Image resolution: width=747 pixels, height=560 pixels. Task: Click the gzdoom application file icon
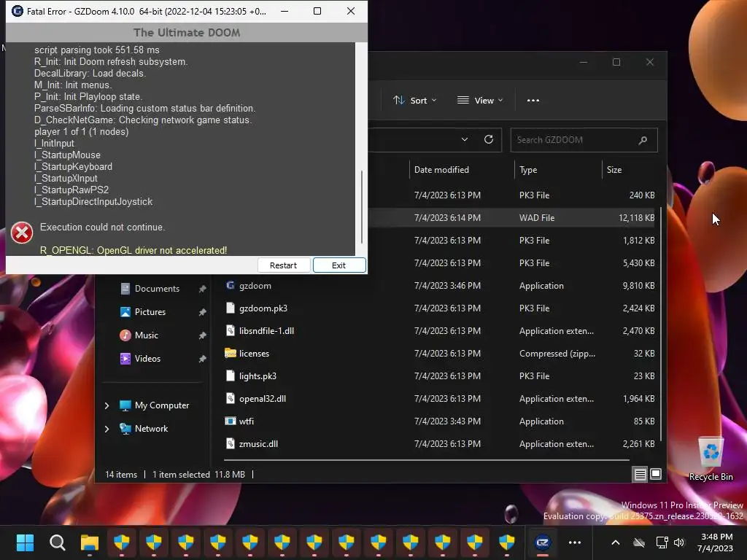click(x=230, y=285)
